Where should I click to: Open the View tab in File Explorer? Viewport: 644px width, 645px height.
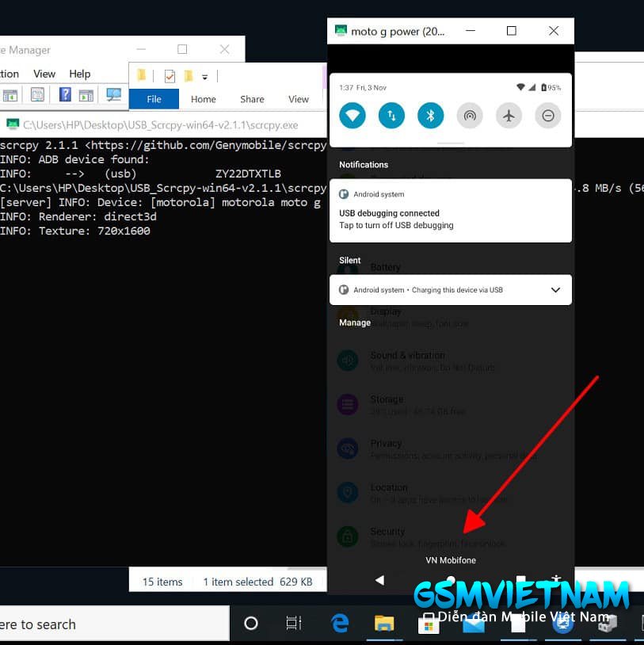[299, 99]
